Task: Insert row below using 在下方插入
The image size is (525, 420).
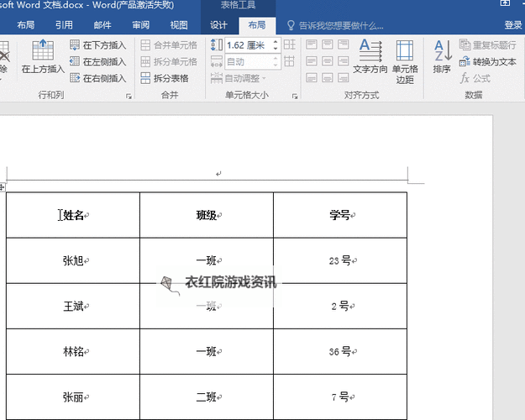Action: point(97,45)
